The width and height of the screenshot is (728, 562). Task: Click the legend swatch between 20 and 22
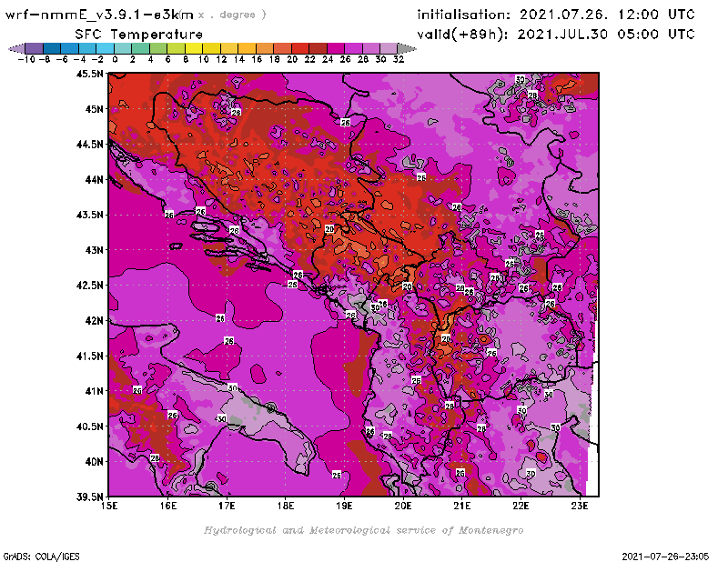[x=300, y=48]
